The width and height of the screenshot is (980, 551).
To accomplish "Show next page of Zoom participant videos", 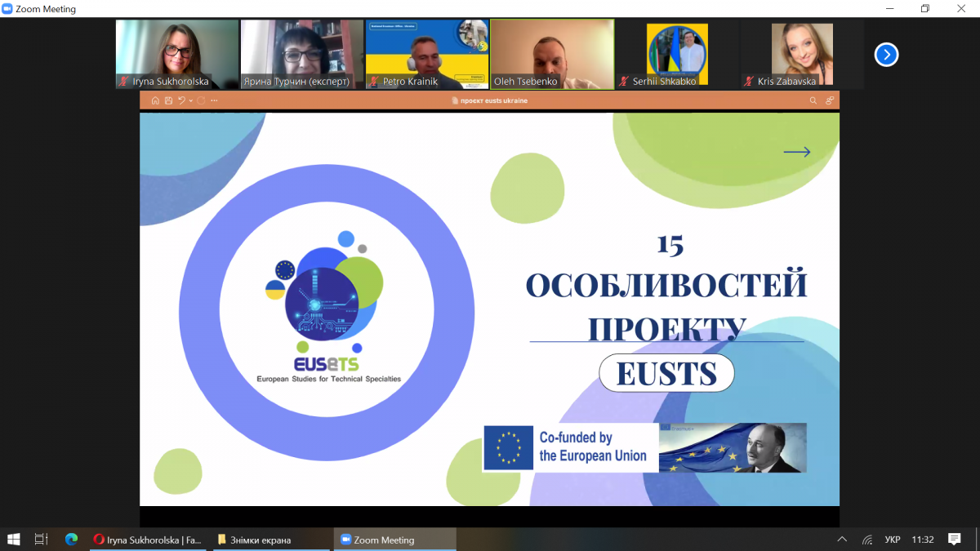I will pos(886,55).
